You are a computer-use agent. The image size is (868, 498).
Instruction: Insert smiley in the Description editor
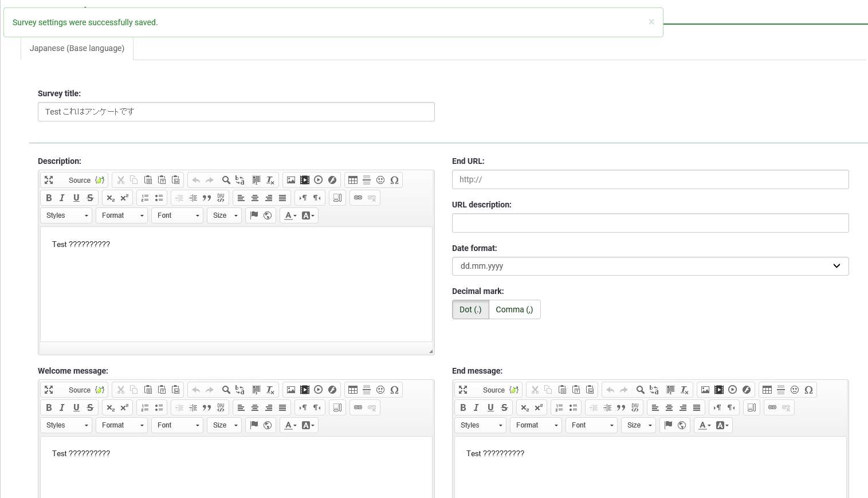380,180
